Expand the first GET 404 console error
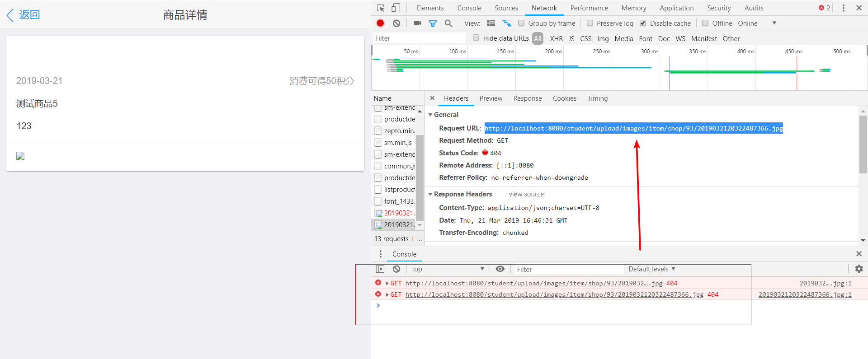868x359 pixels. (387, 283)
